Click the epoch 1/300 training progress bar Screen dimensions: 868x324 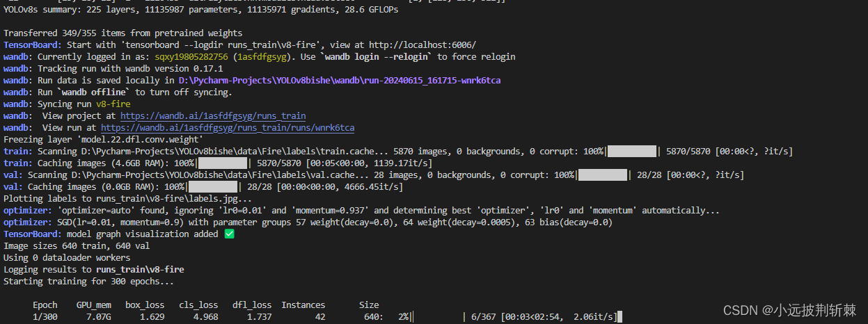coord(438,317)
